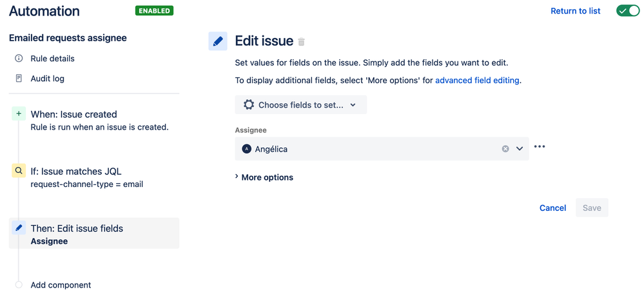Select the If: Issue matches JQL step
Image resolution: width=644 pixels, height=294 pixels.
[x=94, y=177]
